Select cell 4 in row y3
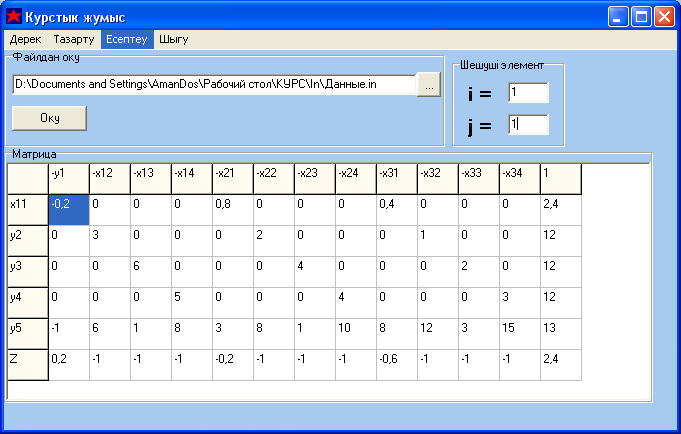Viewport: 681px width, 434px height. point(315,272)
